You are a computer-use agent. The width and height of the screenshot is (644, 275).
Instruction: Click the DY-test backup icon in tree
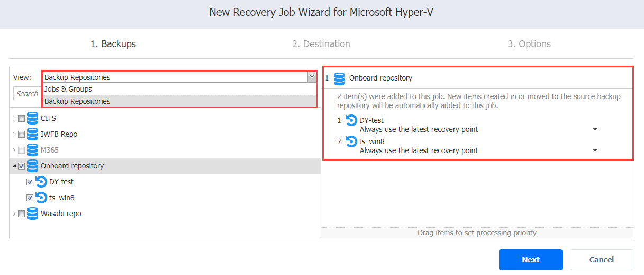41,182
